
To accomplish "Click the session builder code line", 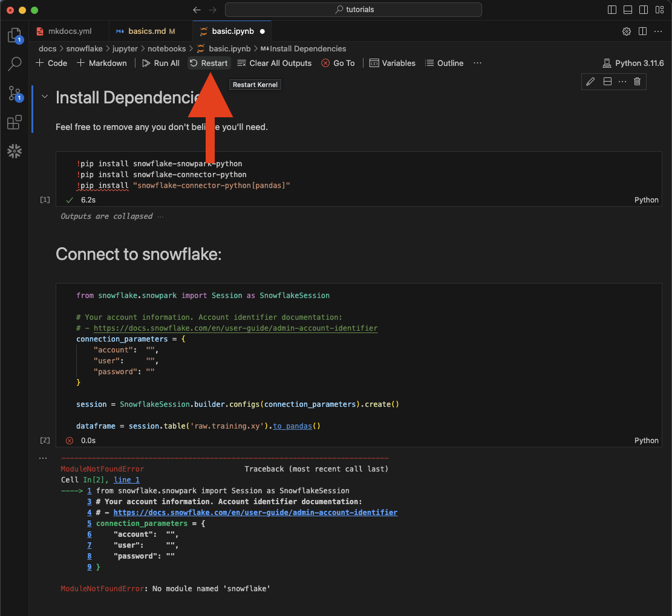I will point(238,404).
